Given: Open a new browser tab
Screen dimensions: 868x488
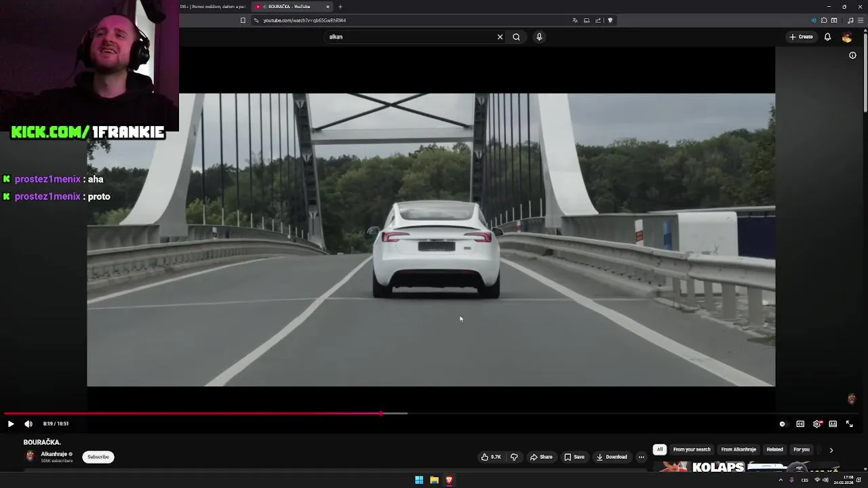Looking at the screenshot, I should pyautogui.click(x=340, y=7).
